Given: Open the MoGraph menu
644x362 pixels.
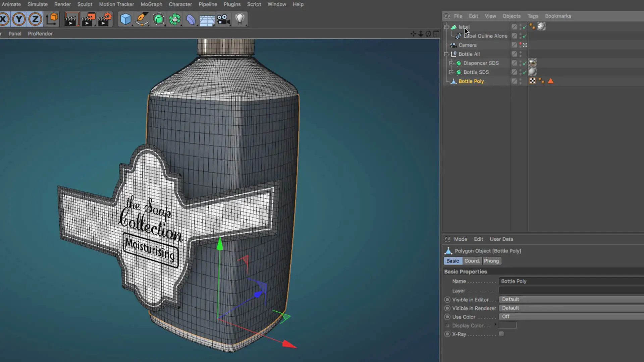Looking at the screenshot, I should [151, 4].
